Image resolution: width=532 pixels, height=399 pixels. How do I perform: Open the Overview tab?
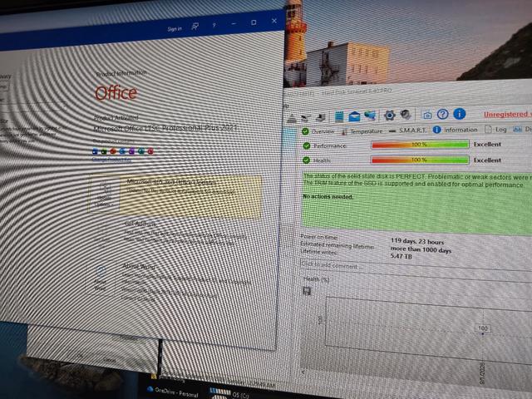pyautogui.click(x=318, y=131)
